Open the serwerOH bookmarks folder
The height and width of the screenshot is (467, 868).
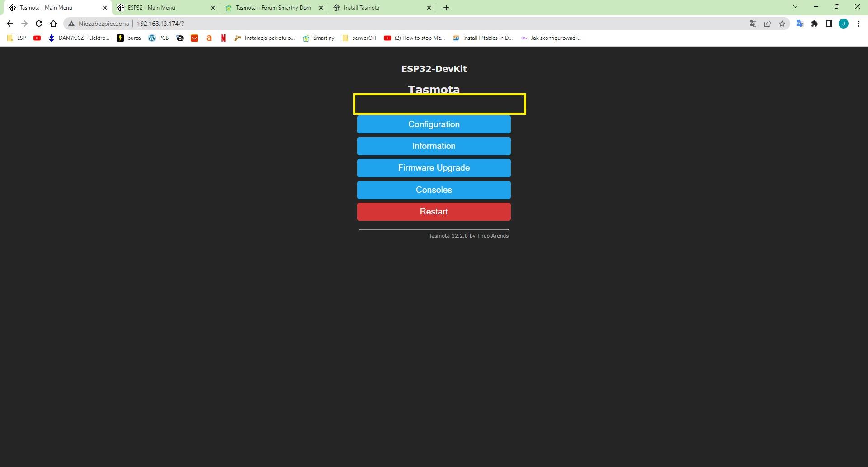point(359,38)
